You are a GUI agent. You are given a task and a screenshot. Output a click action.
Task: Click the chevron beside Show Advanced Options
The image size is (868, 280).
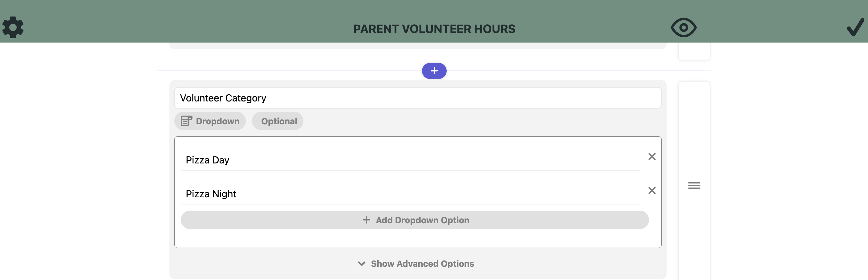[362, 264]
